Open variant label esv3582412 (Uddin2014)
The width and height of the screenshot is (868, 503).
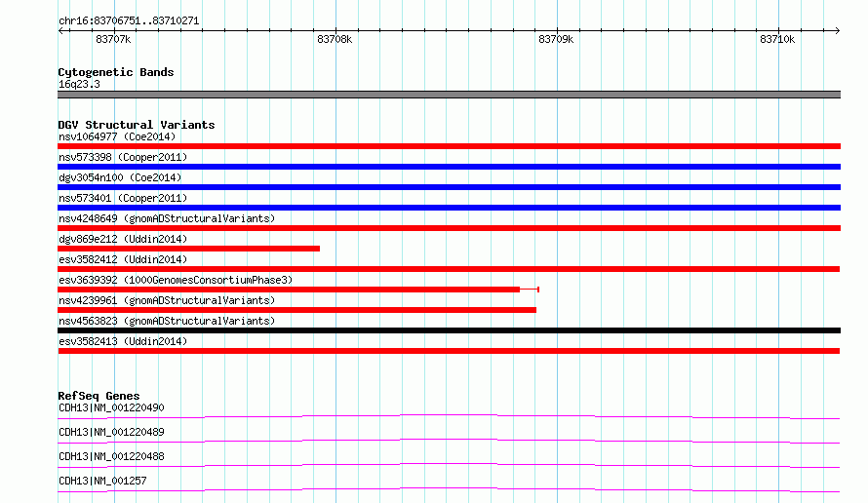[x=123, y=259]
